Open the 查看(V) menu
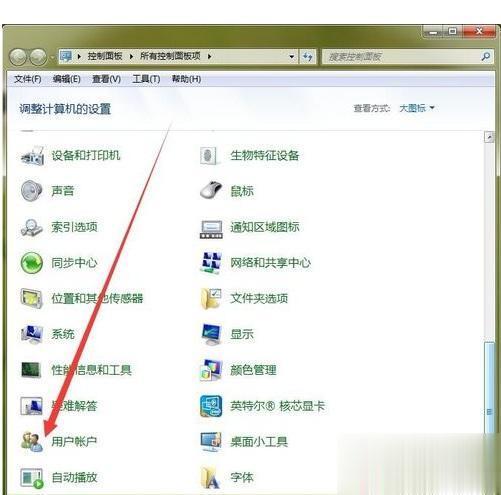 point(106,79)
